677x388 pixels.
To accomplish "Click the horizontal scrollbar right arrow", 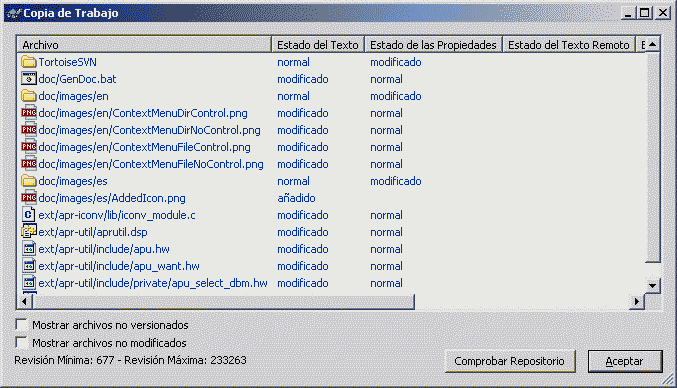I will tap(636, 301).
